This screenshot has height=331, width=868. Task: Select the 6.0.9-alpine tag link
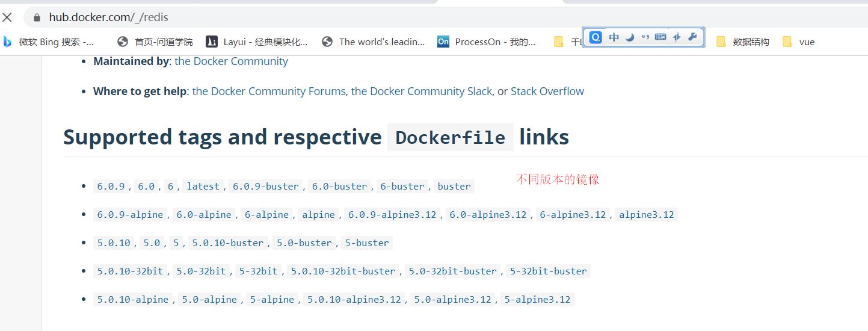point(130,215)
